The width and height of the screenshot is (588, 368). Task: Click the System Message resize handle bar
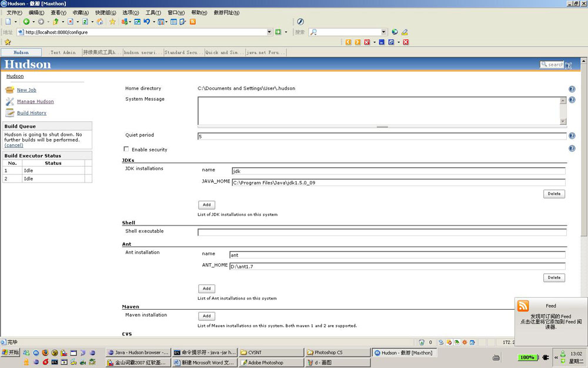382,127
